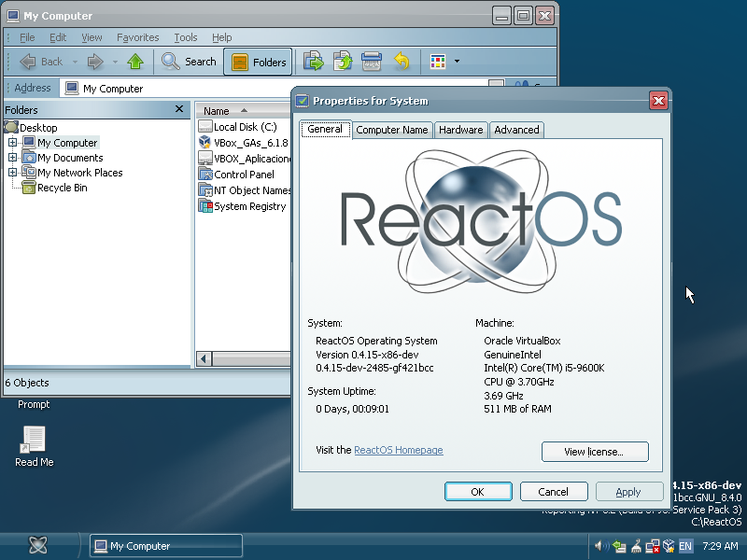Click the Copy To toolbar icon
The height and width of the screenshot is (560, 747).
[342, 62]
